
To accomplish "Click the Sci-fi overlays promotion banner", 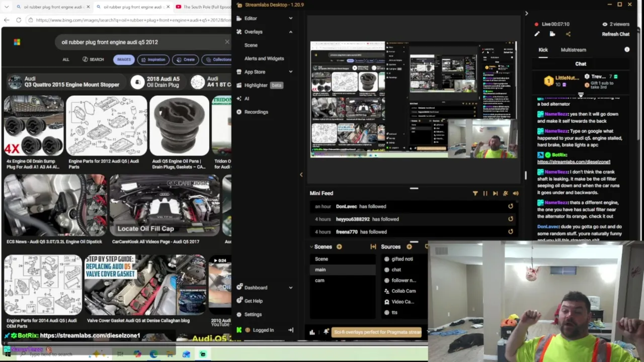I will click(x=377, y=332).
